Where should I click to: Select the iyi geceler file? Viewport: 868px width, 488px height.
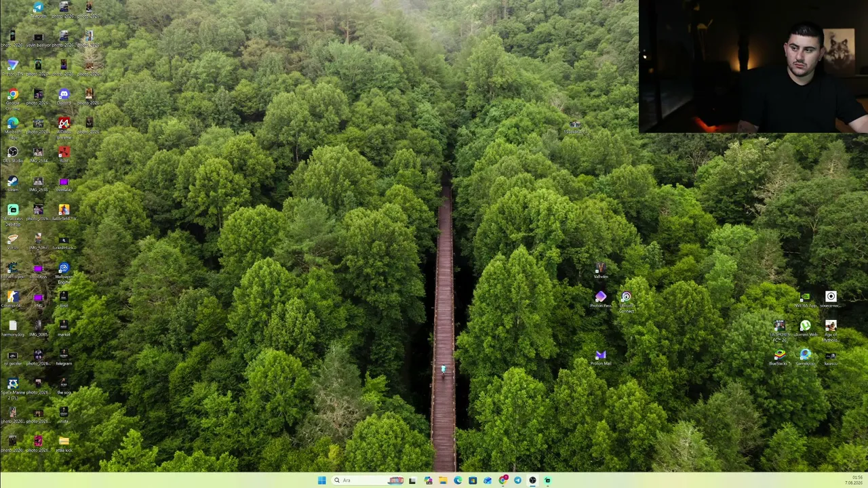point(13,358)
